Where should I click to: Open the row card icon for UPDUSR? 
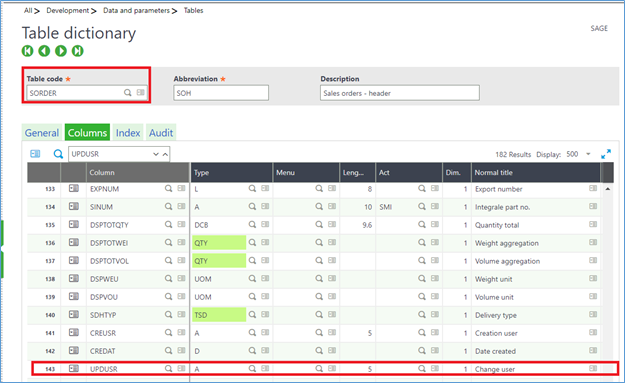pyautogui.click(x=74, y=369)
